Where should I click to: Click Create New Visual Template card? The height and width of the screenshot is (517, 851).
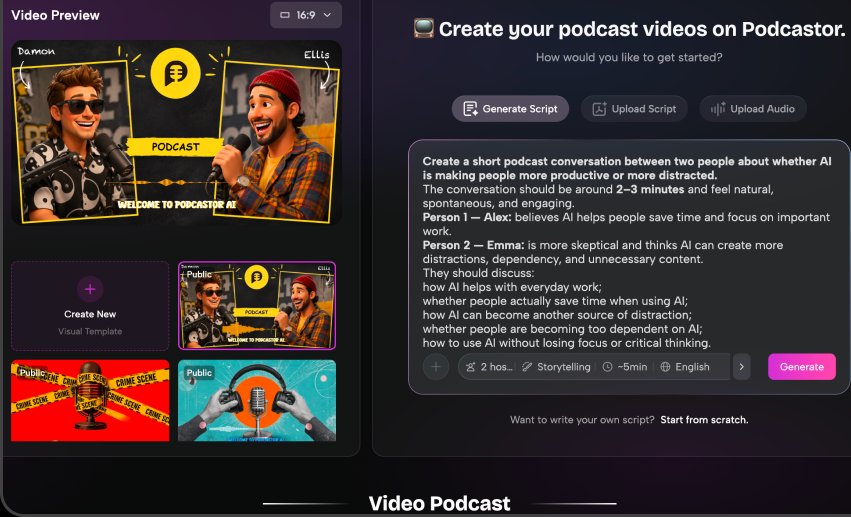tap(90, 306)
